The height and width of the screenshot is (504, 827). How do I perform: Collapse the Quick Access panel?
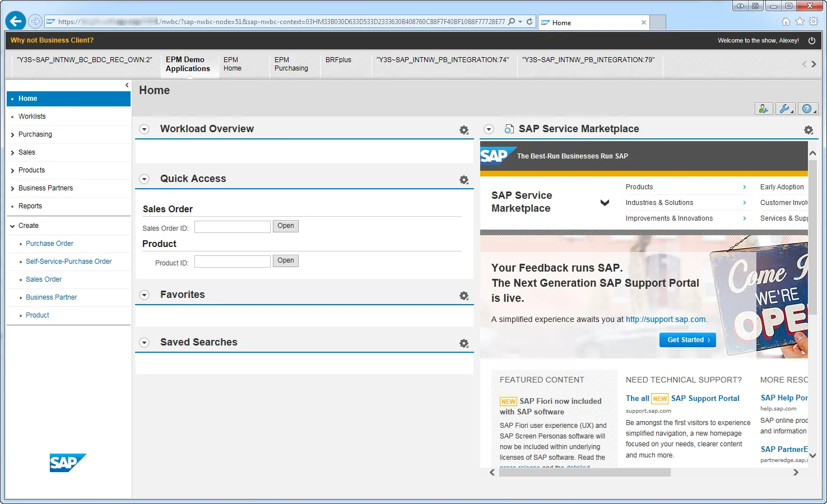click(x=145, y=179)
